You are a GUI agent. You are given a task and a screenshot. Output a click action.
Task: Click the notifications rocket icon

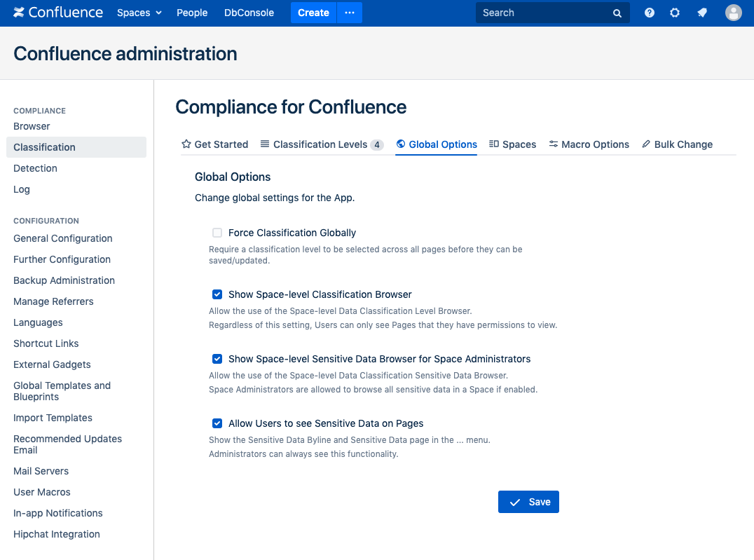coord(701,13)
